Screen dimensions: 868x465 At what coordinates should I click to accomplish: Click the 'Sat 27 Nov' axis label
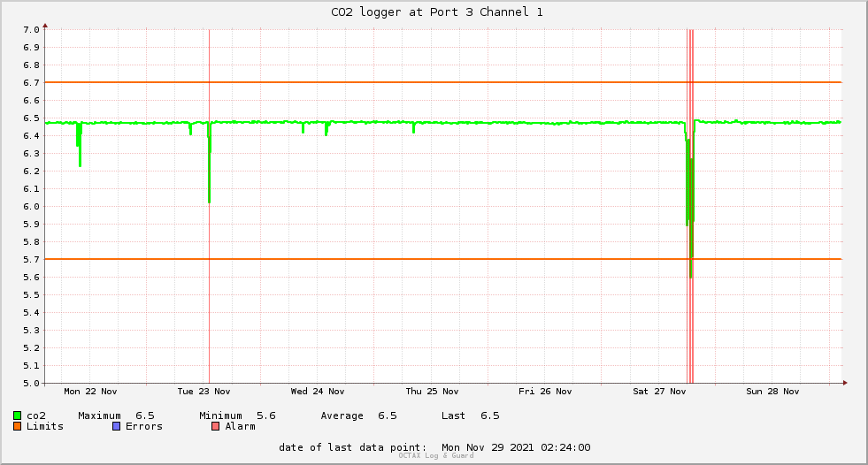pos(659,392)
